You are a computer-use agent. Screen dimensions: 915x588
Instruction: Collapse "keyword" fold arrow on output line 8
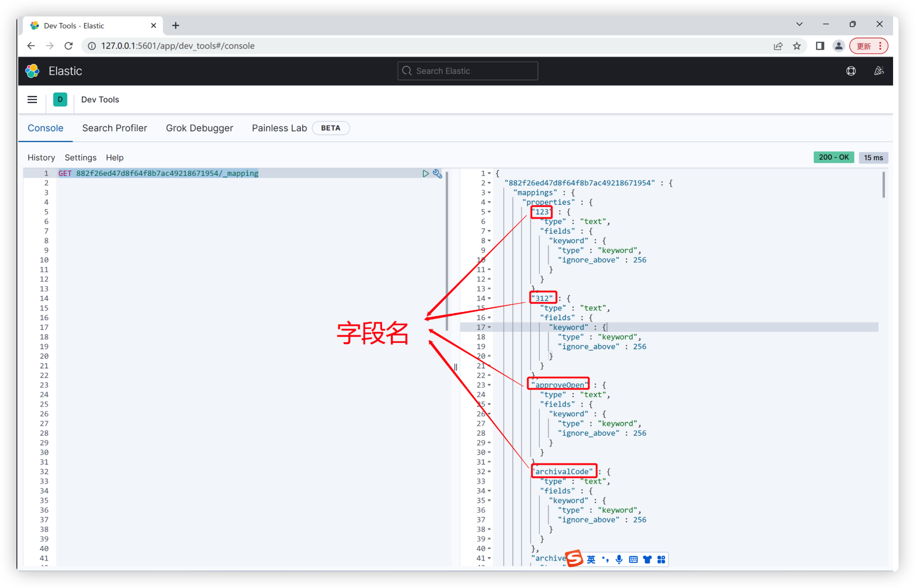click(489, 241)
